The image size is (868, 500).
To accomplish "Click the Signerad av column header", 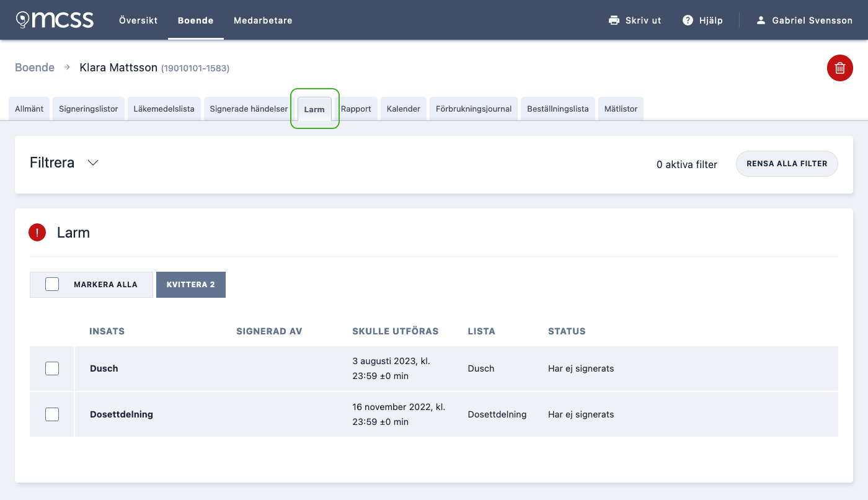I will coord(269,331).
